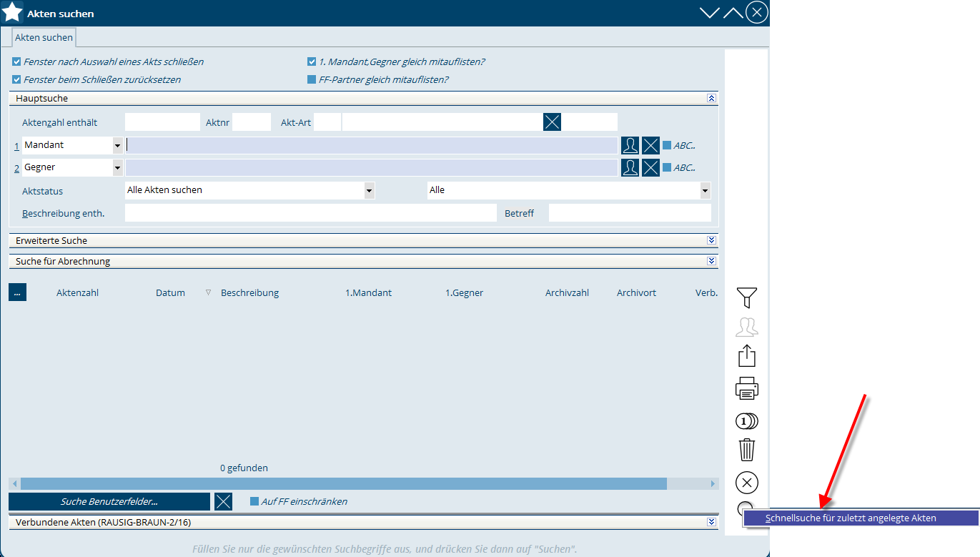980x557 pixels.
Task: Click the Betreff input field
Action: tap(630, 212)
